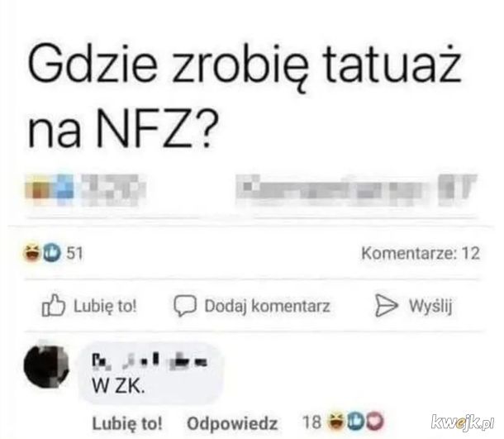Click the speech bubble comment icon
The width and height of the screenshot is (504, 439).
coord(185,306)
